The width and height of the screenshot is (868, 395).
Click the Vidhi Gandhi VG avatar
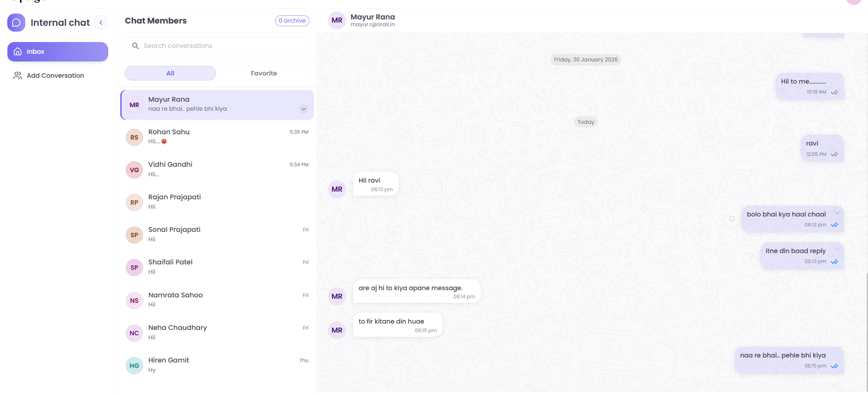[134, 170]
